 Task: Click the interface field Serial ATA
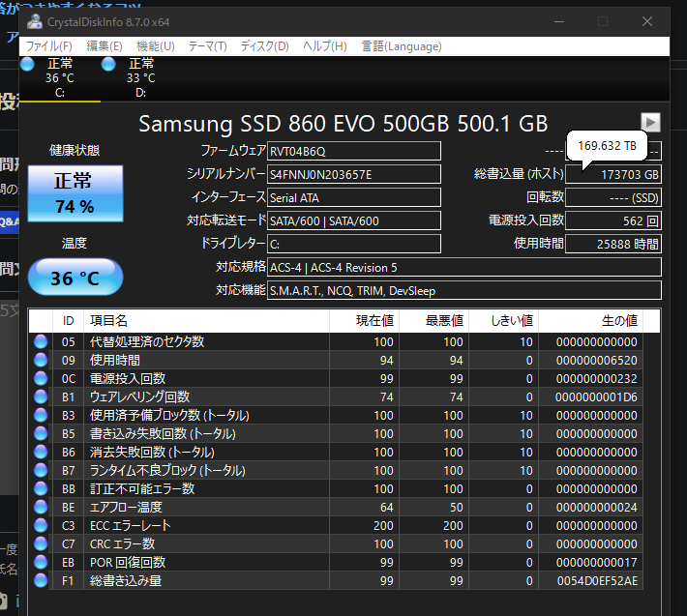pyautogui.click(x=354, y=197)
